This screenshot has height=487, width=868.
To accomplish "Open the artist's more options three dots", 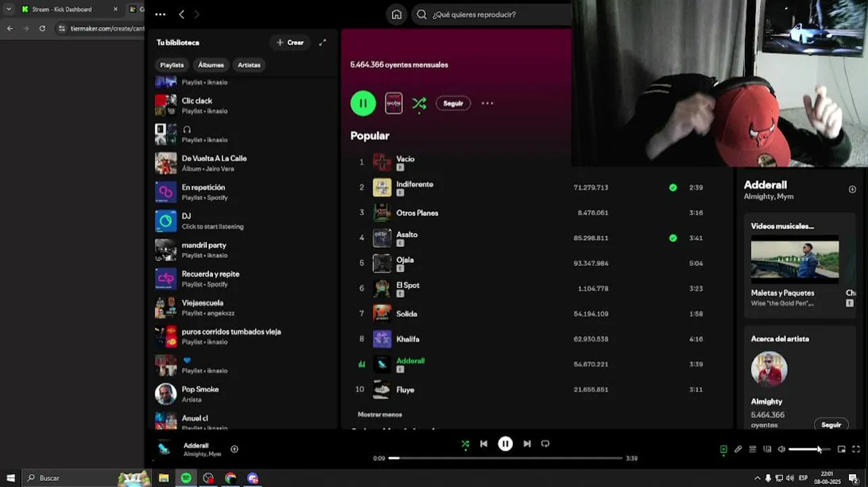I will pyautogui.click(x=487, y=103).
